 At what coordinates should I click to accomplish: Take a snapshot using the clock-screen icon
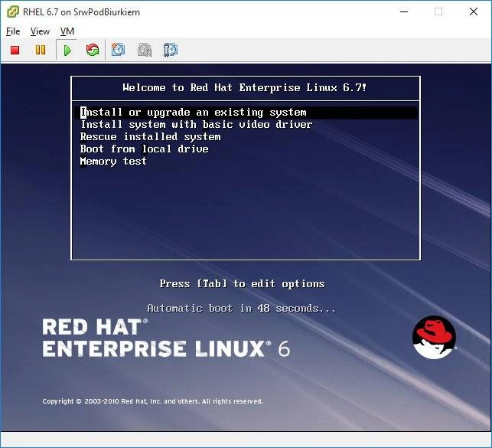click(x=118, y=50)
